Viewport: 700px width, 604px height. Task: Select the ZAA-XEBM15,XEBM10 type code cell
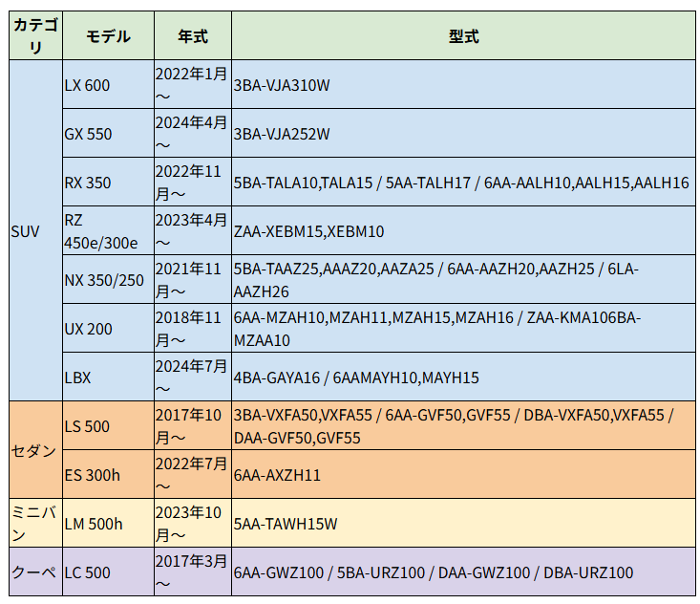(463, 230)
